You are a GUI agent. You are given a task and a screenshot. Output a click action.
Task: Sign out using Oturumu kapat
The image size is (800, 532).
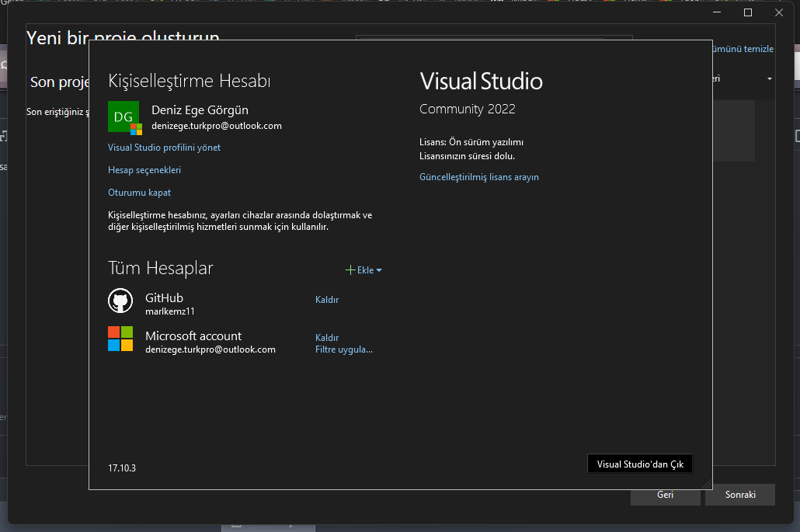coord(139,193)
